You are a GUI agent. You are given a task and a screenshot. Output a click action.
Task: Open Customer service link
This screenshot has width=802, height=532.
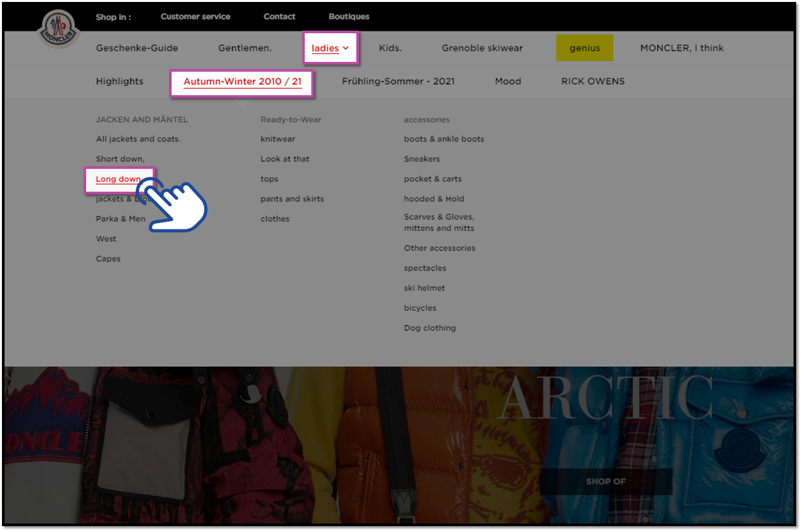click(196, 17)
